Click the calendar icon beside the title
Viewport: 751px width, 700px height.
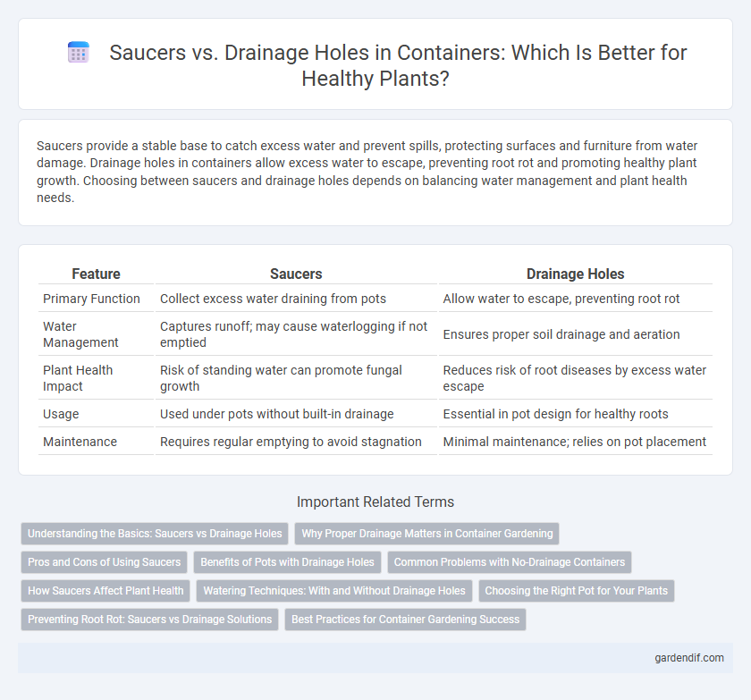(78, 52)
